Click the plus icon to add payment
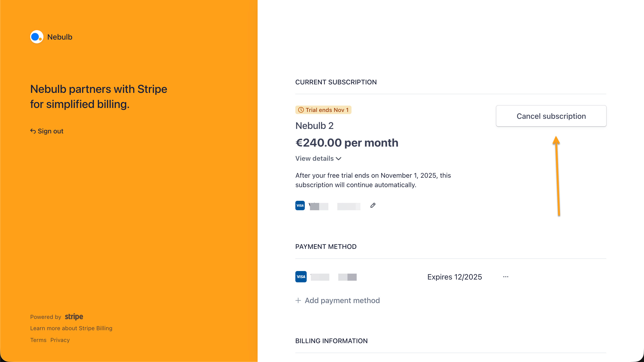This screenshot has width=644, height=362. [x=298, y=300]
